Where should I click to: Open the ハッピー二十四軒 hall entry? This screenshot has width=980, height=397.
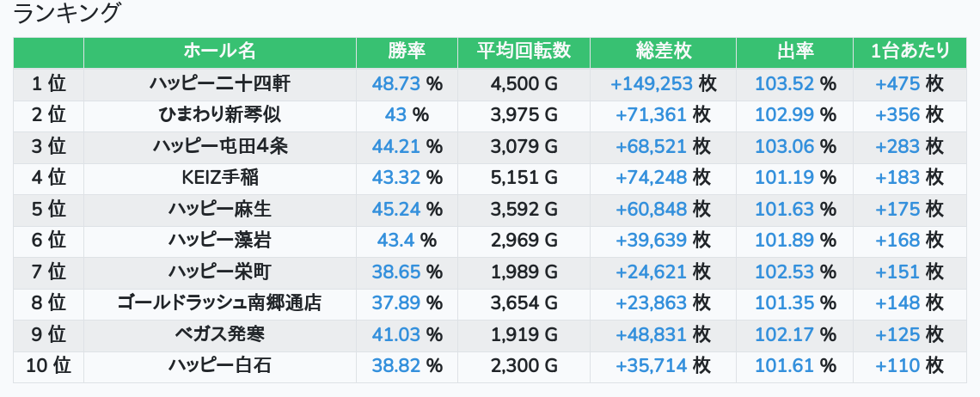point(219,83)
